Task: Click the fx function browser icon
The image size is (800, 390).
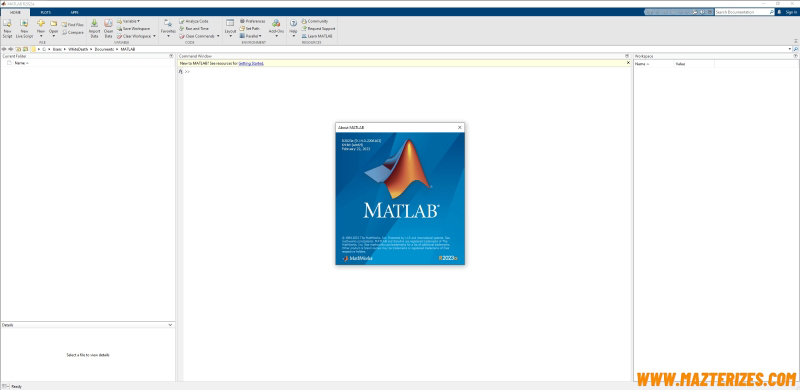Action: click(x=180, y=71)
